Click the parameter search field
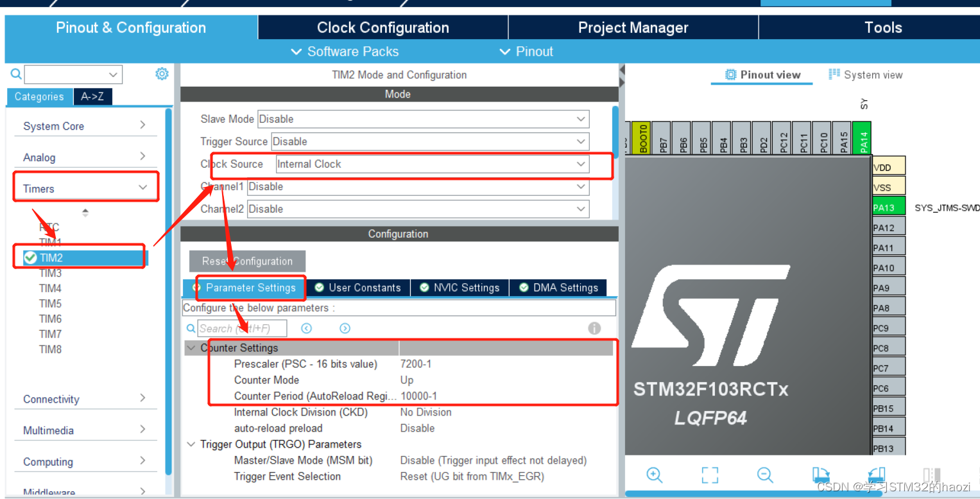Viewport: 980px width, 499px height. pyautogui.click(x=242, y=328)
